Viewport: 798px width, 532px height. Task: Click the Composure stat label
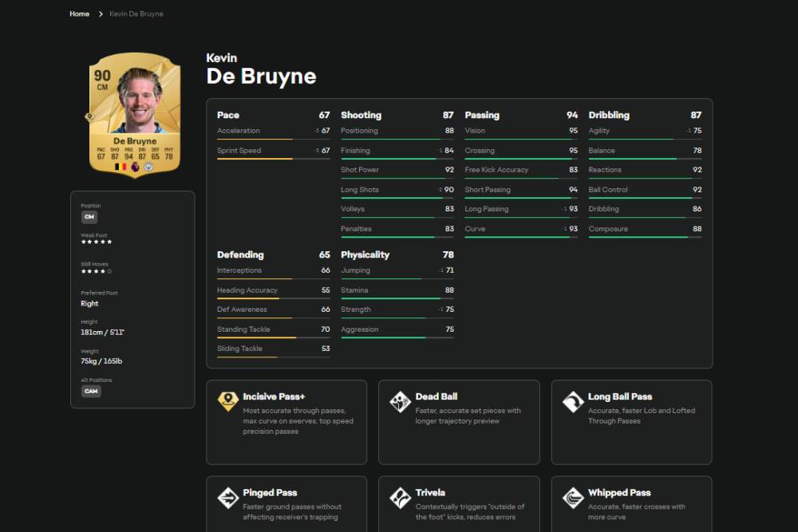608,229
